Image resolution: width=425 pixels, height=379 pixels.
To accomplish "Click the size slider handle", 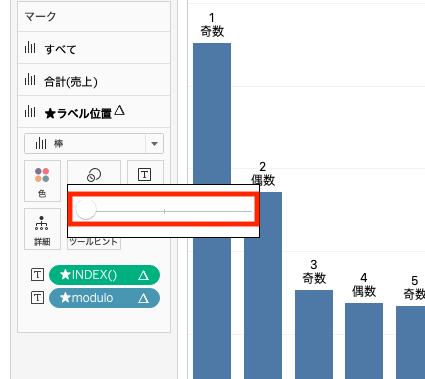I will pyautogui.click(x=86, y=209).
